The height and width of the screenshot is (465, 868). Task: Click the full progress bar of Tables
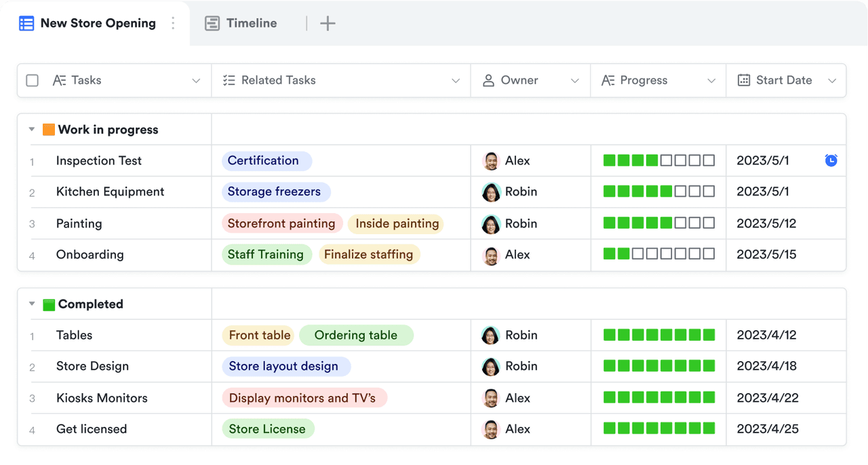pyautogui.click(x=659, y=335)
